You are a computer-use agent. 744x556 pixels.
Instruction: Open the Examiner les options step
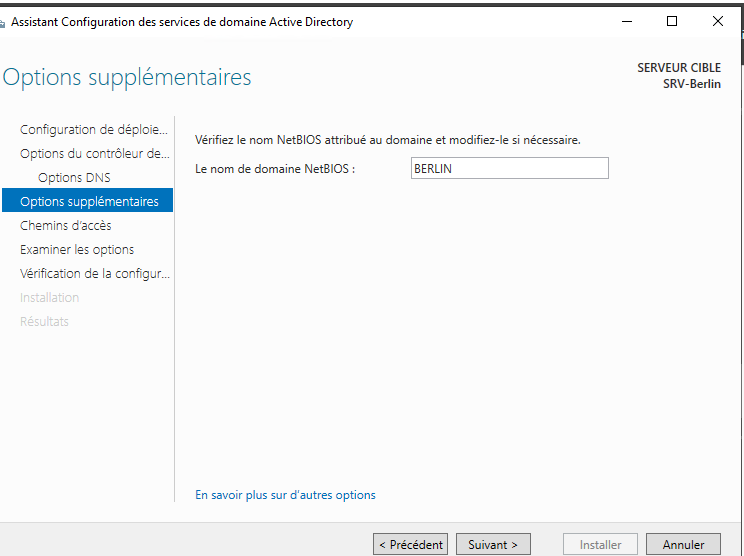tap(77, 250)
